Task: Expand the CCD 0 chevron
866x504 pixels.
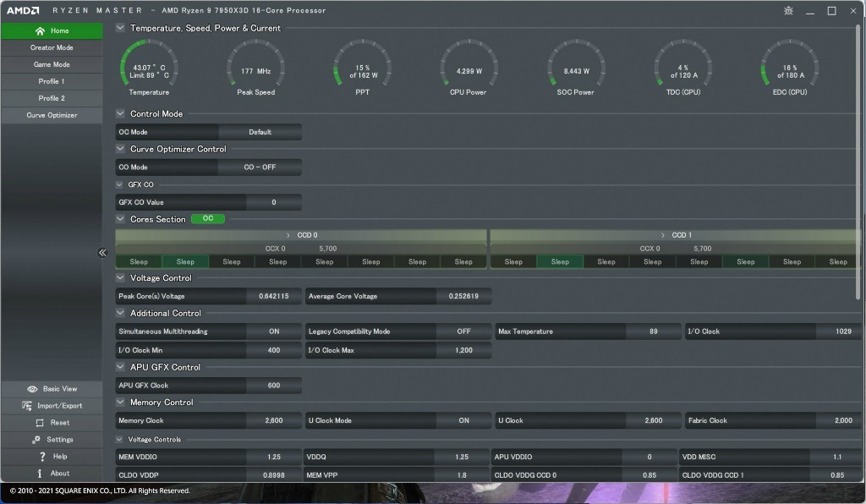Action: coord(289,235)
